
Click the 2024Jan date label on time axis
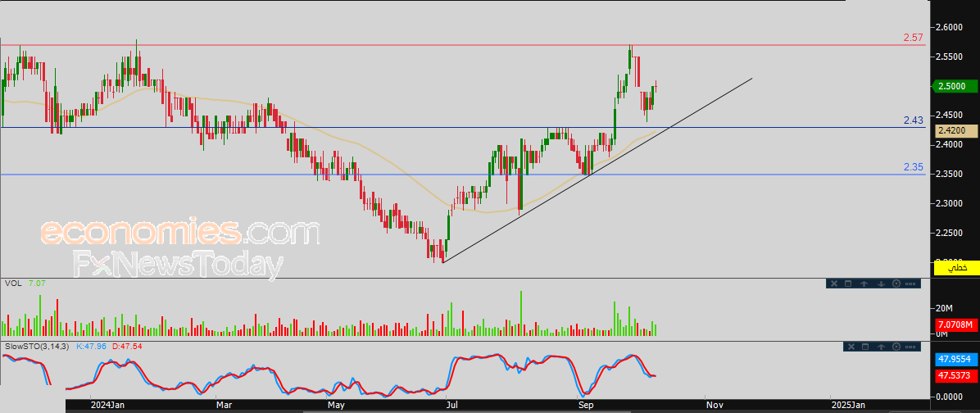pyautogui.click(x=107, y=406)
